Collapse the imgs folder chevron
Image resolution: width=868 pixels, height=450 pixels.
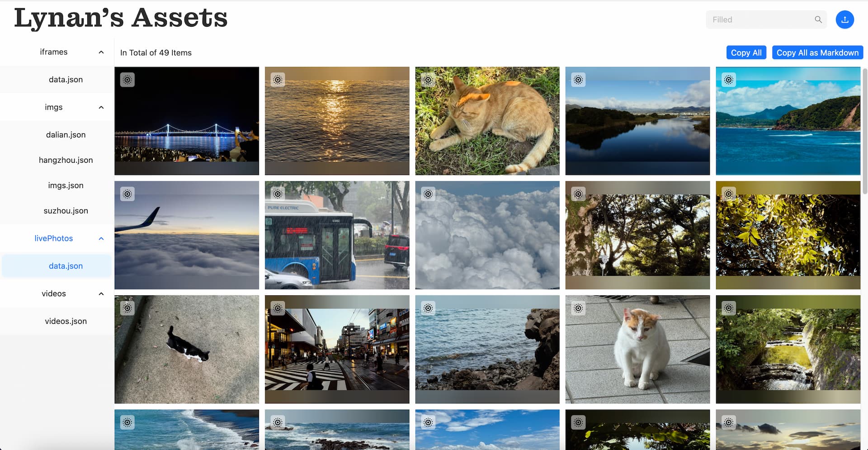pyautogui.click(x=101, y=107)
